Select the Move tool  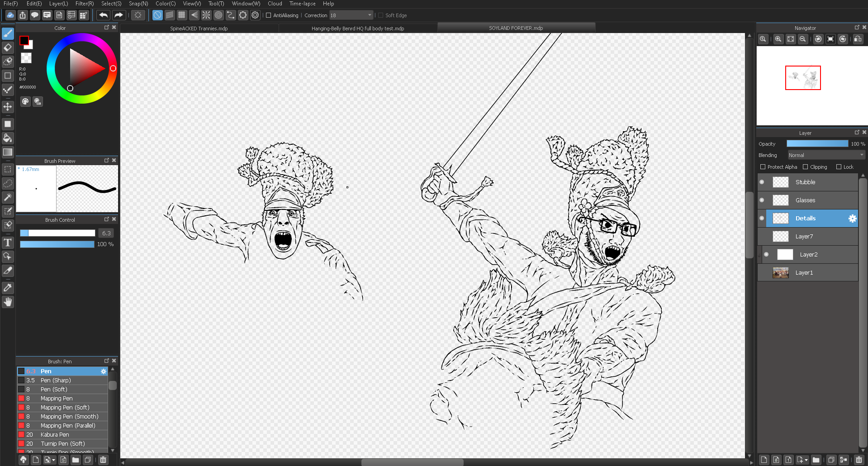[x=8, y=107]
